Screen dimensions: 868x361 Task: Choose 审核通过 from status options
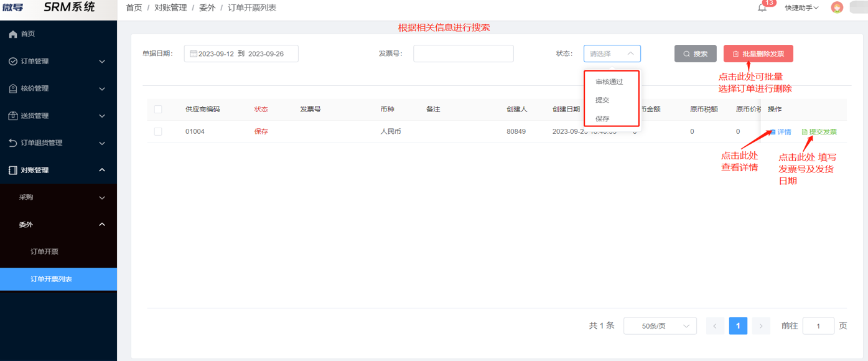click(609, 82)
